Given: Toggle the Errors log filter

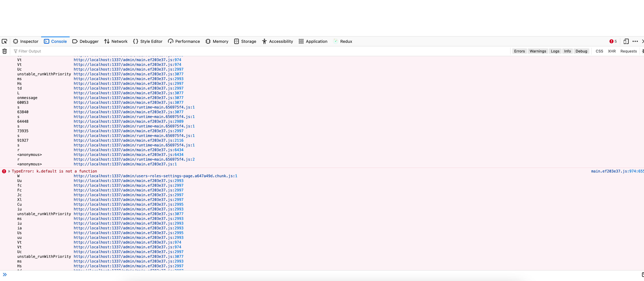Looking at the screenshot, I should coord(519,51).
